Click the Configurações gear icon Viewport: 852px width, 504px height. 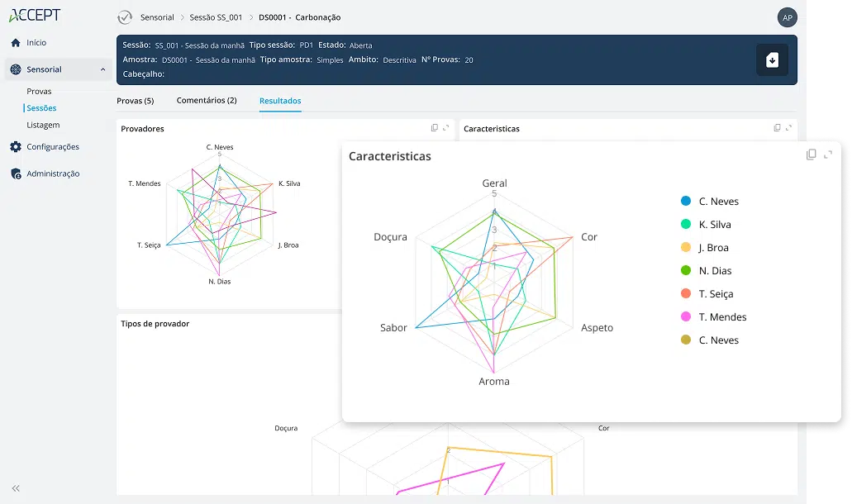pyautogui.click(x=16, y=146)
